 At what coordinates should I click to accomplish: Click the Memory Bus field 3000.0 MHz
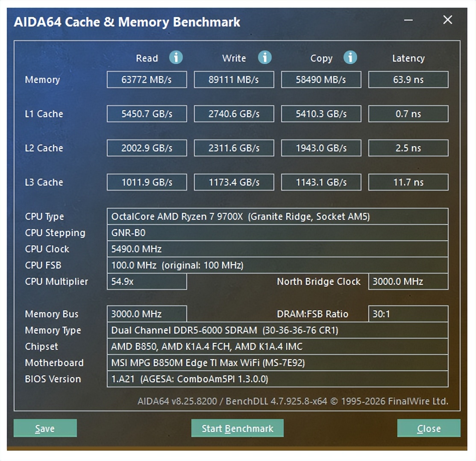tap(147, 314)
